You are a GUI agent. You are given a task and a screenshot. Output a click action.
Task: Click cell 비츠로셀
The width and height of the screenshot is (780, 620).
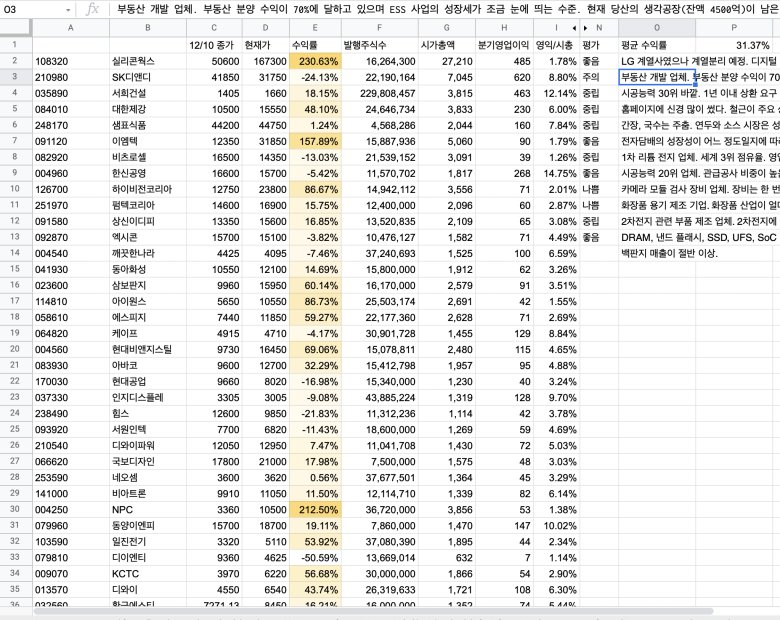tap(148, 157)
